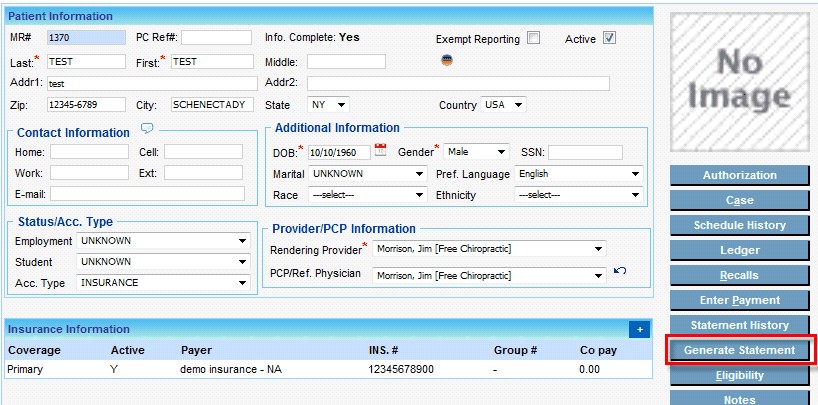The width and height of the screenshot is (818, 405).
Task: Click the Contact Information comment bubble icon
Action: 147,129
